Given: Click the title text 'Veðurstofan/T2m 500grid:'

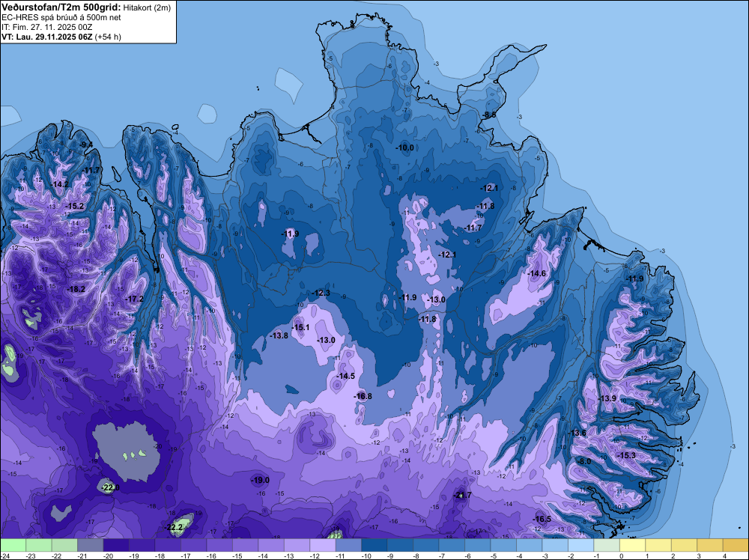Looking at the screenshot, I should tap(61, 7).
